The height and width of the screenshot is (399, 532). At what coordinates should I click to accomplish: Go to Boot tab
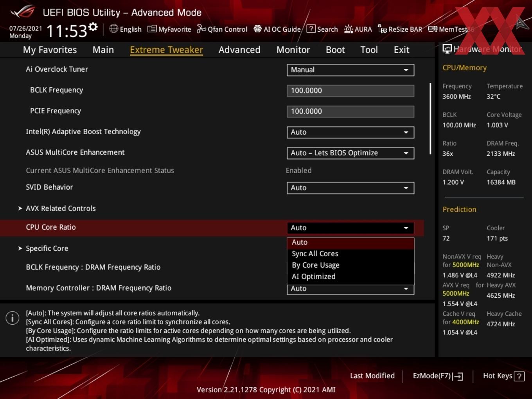(x=335, y=50)
